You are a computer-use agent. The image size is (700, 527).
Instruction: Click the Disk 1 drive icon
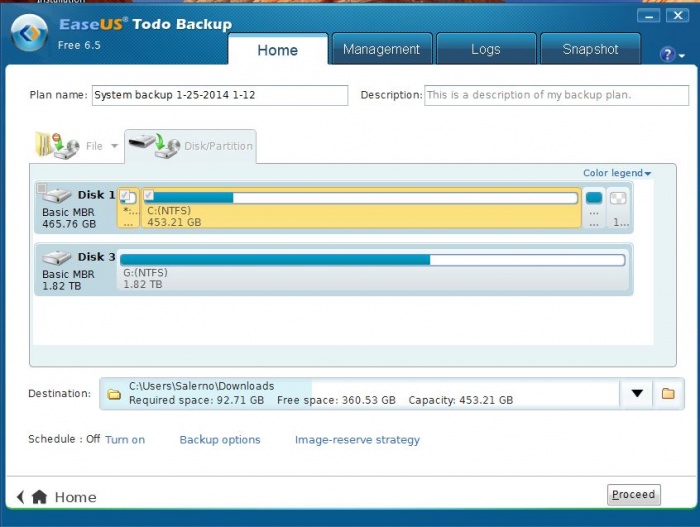pos(57,195)
